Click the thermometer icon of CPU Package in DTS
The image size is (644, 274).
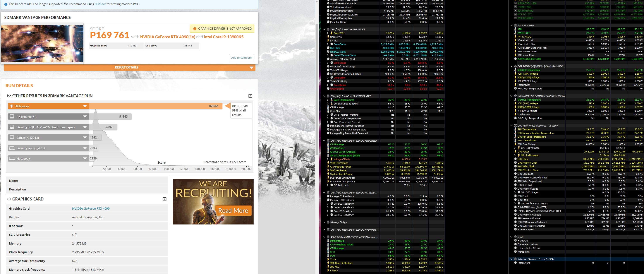[x=328, y=108]
